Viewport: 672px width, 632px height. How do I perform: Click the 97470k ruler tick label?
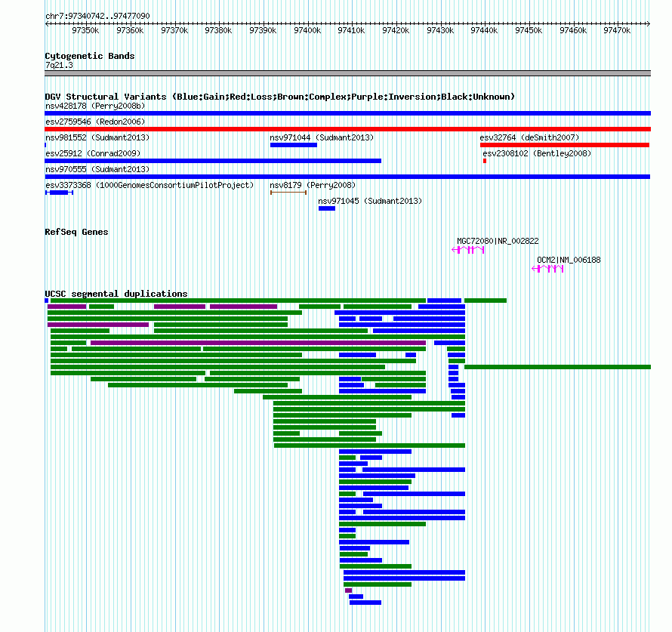click(617, 30)
